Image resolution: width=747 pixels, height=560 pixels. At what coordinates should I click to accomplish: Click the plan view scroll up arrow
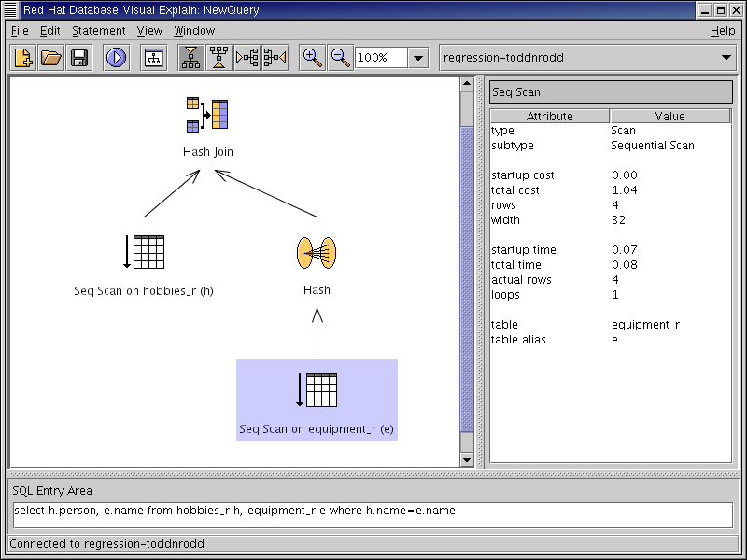coord(467,83)
